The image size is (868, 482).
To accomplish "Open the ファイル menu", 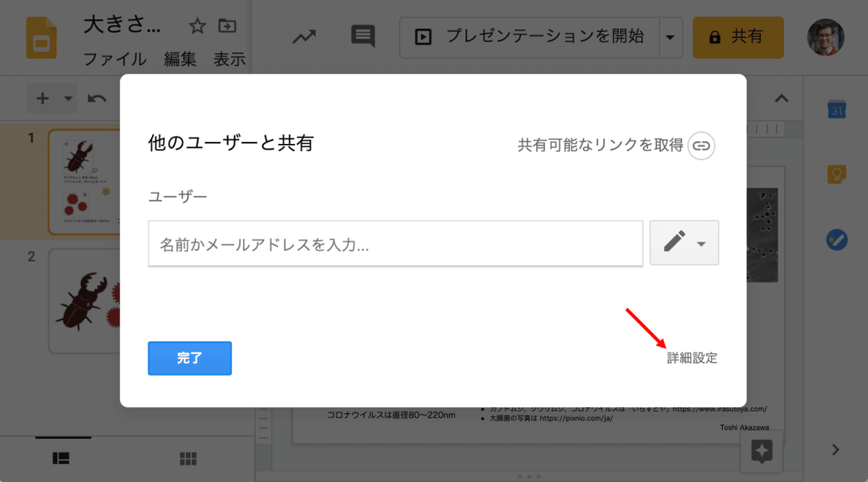I will point(115,59).
